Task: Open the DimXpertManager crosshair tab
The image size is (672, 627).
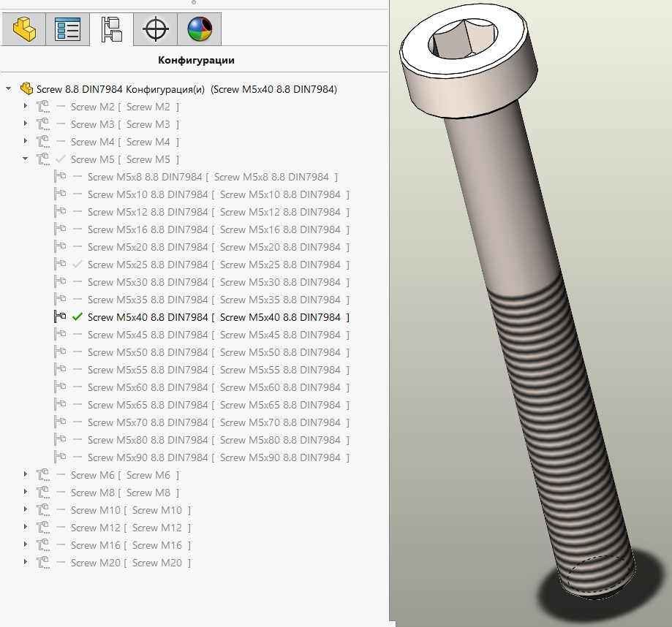Action: 154,30
